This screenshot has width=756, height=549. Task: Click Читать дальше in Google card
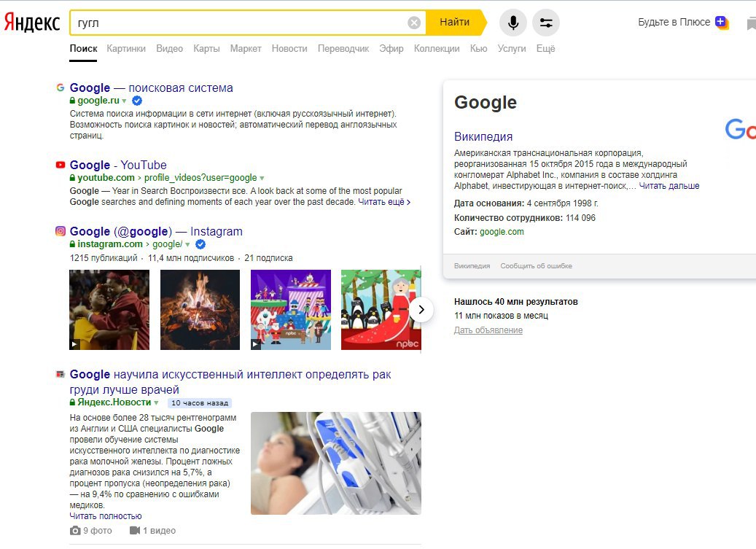tap(669, 186)
